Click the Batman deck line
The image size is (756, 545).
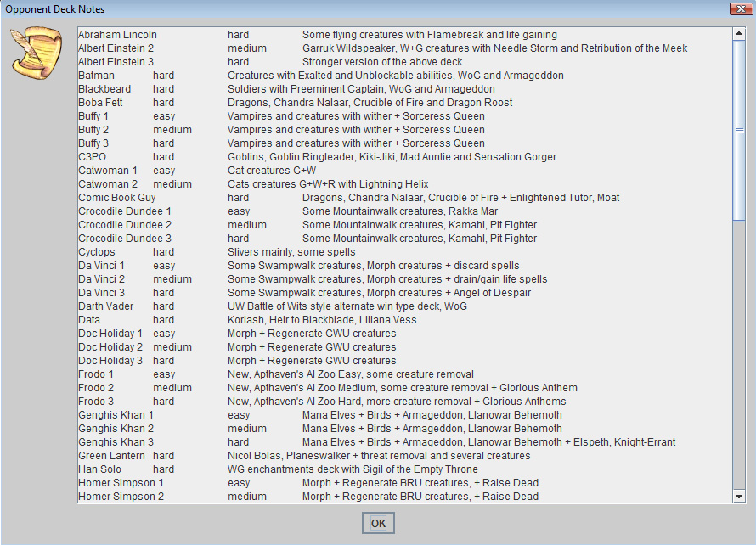click(x=98, y=76)
